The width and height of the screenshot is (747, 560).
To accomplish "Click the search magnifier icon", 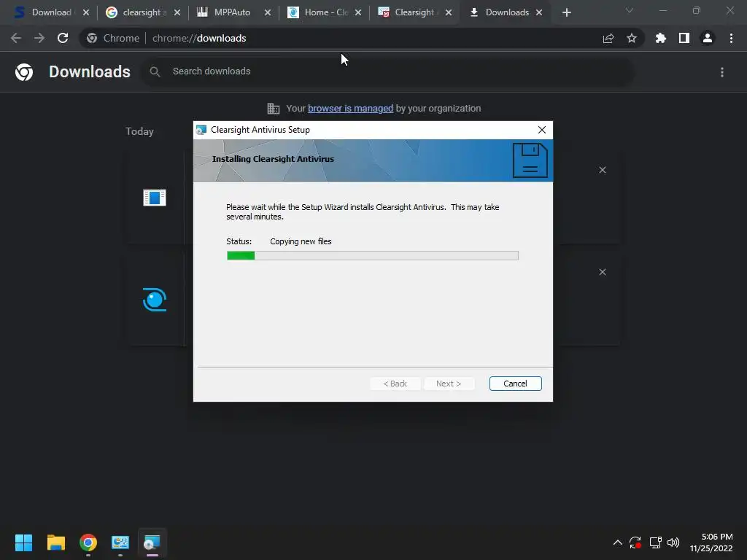I will (x=155, y=71).
